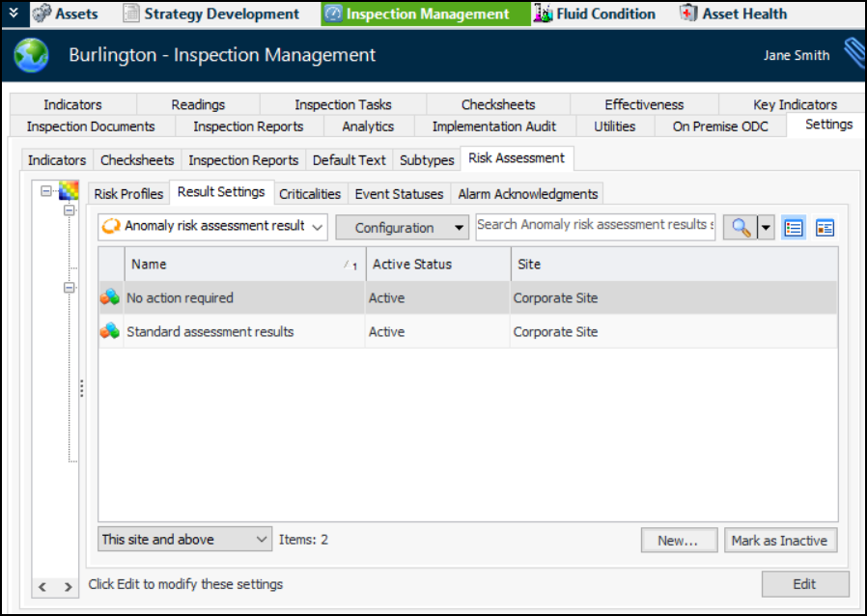Select the Settings tab
The width and height of the screenshot is (867, 616).
tap(827, 125)
